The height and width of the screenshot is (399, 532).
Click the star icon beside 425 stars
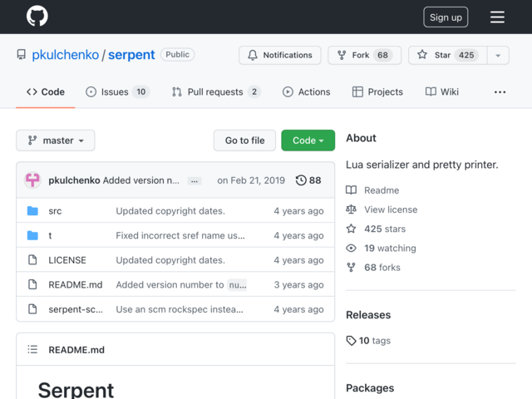click(x=351, y=229)
